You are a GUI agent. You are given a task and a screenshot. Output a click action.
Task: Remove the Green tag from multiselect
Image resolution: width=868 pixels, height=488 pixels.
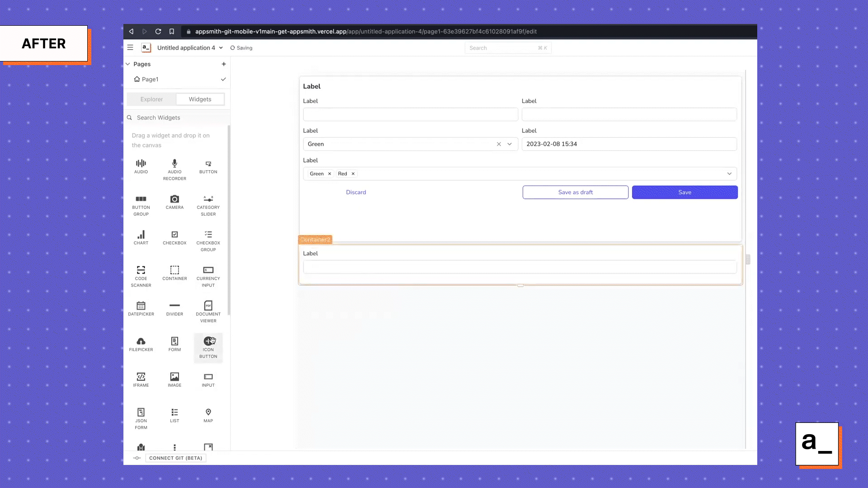(x=330, y=174)
